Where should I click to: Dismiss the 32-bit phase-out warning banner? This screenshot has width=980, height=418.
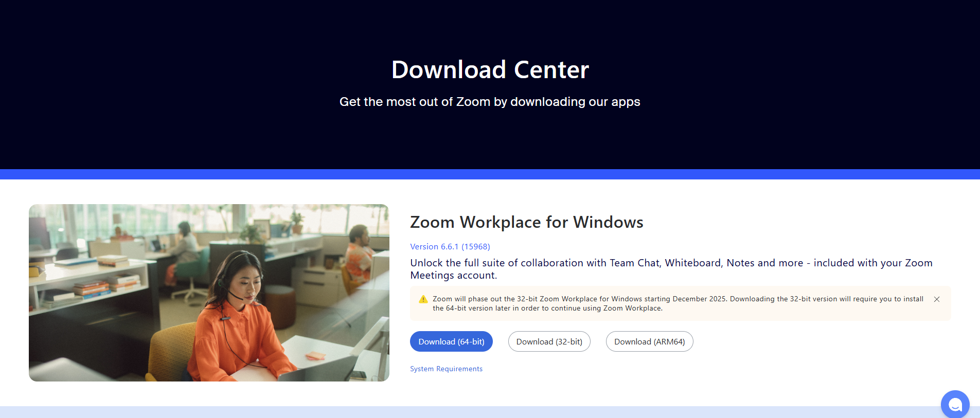click(937, 299)
